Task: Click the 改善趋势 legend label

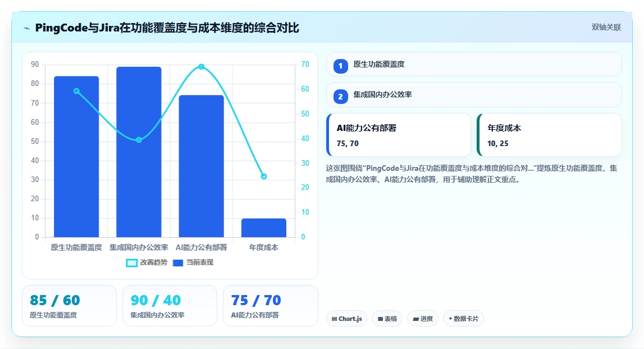Action: click(x=154, y=262)
